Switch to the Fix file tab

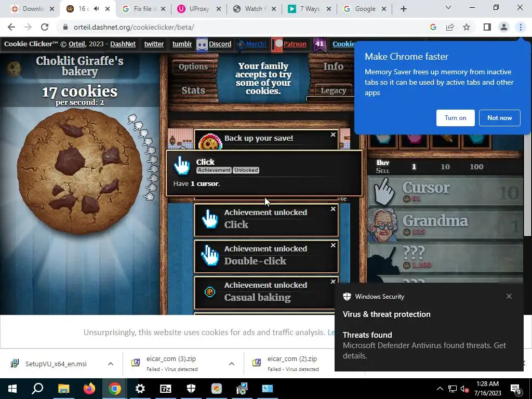pyautogui.click(x=143, y=9)
